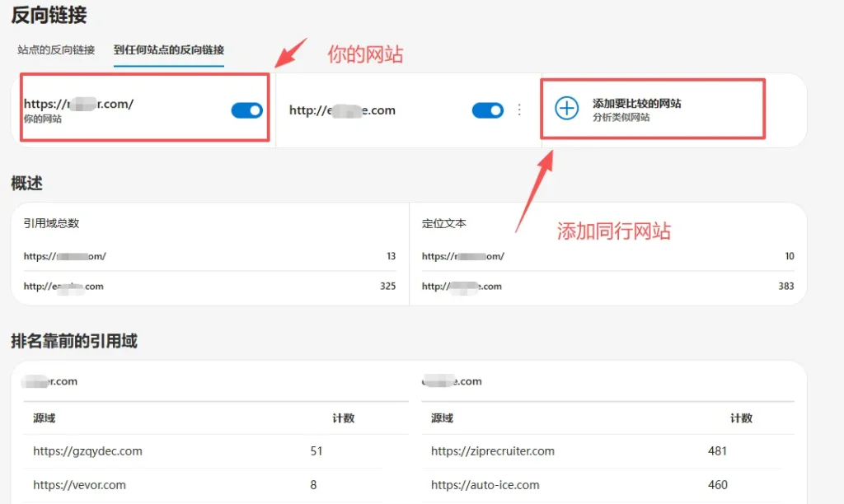This screenshot has height=504, width=844.
Task: Click the 概述 section heading
Action: tap(27, 184)
